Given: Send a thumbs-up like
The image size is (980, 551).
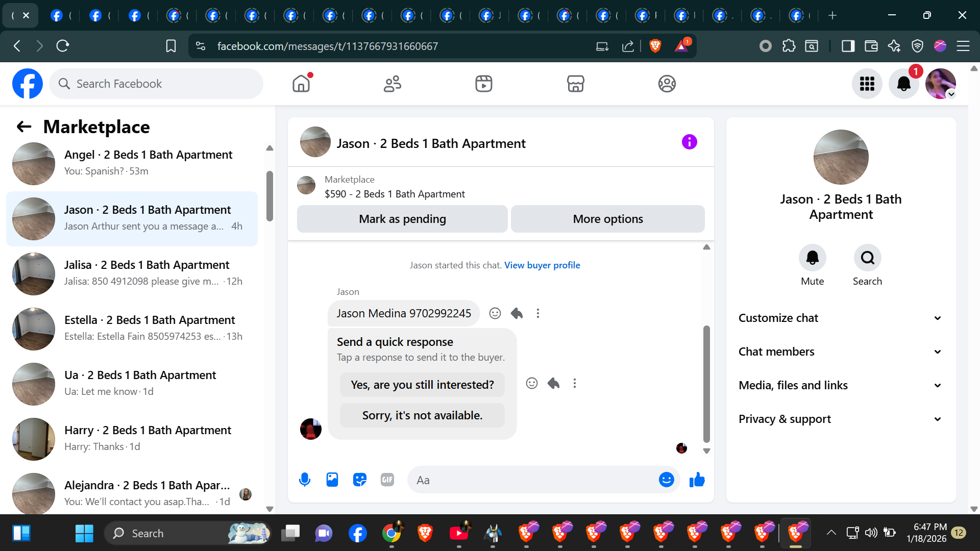Looking at the screenshot, I should [697, 480].
